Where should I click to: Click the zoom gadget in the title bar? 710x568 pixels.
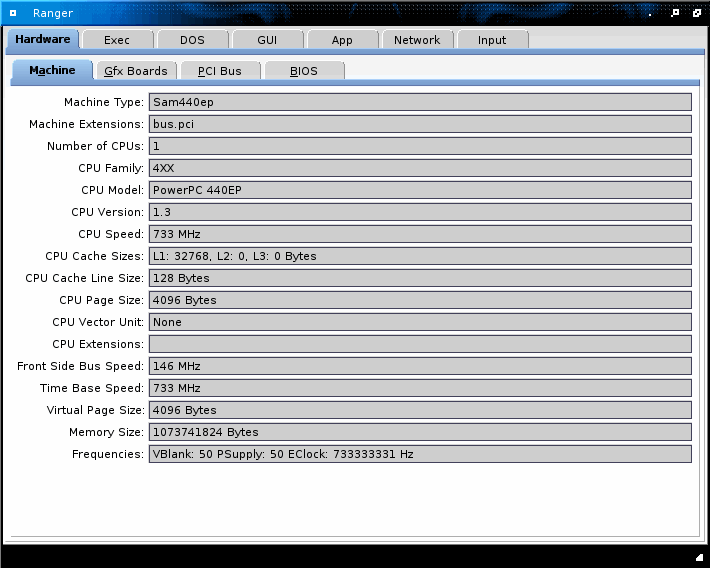675,13
